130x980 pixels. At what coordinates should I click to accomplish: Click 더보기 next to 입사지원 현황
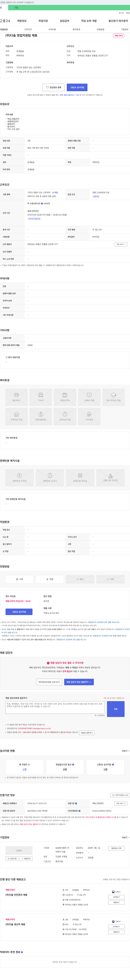(x=125, y=751)
